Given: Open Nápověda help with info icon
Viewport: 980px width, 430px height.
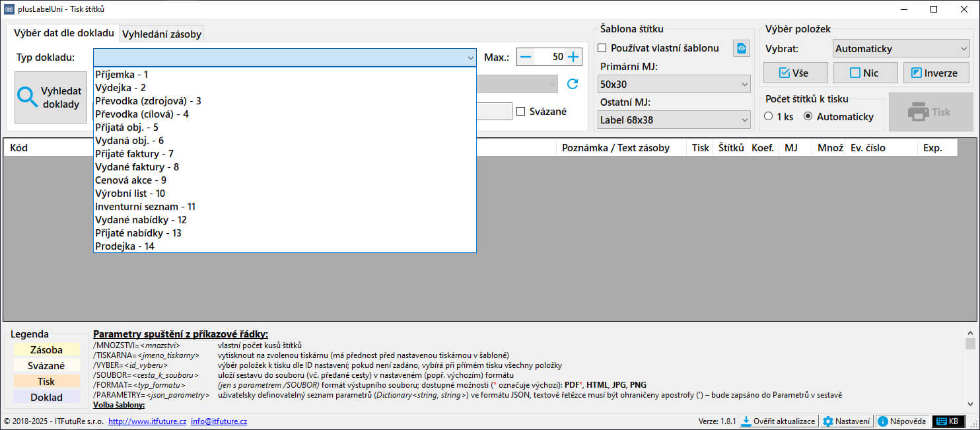Looking at the screenshot, I should click(901, 421).
